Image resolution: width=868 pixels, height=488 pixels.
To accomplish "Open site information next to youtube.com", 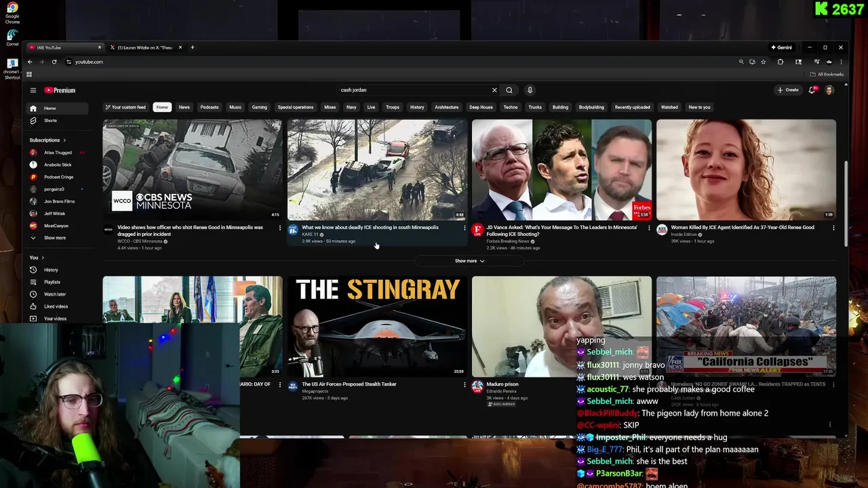I will pos(68,62).
